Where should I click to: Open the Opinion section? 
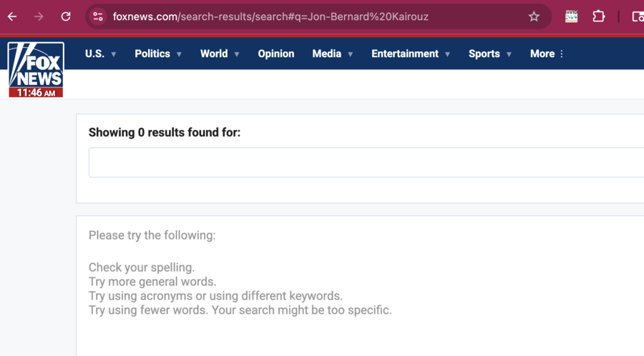275,54
